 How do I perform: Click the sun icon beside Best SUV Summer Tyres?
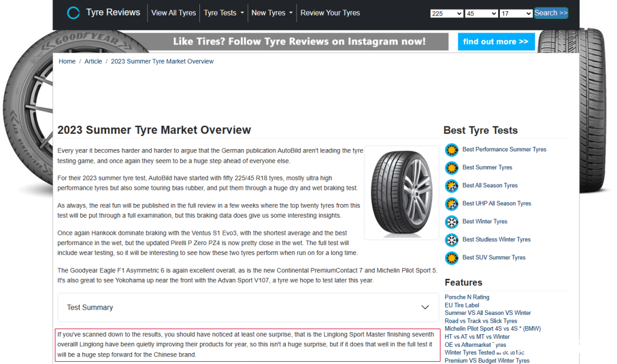click(x=452, y=258)
